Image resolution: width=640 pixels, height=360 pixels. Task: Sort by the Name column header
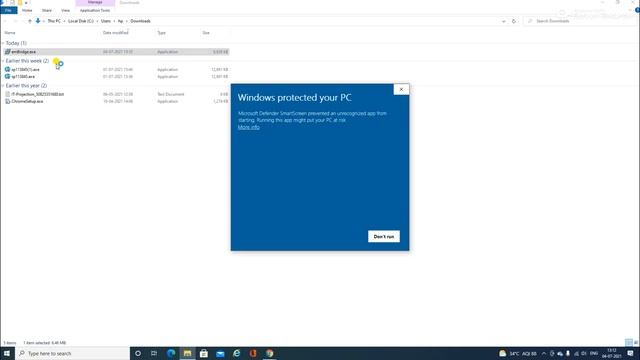click(x=10, y=33)
